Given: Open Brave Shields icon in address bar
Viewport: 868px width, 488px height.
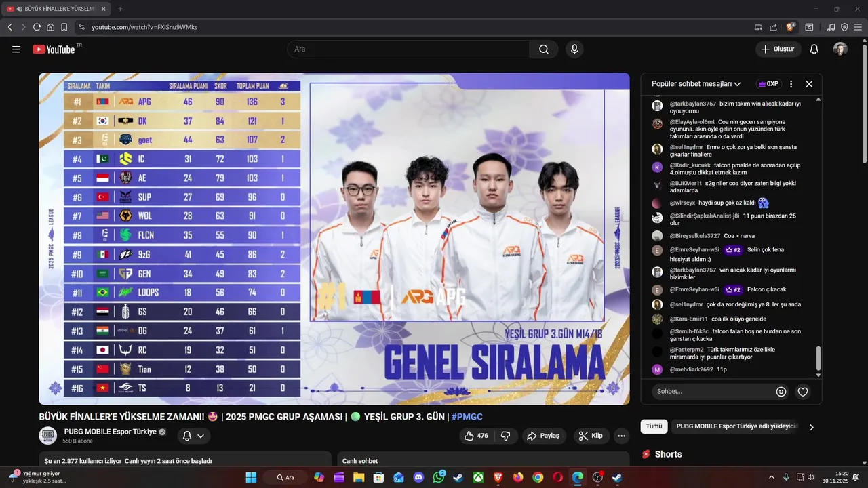Looking at the screenshot, I should pos(791,27).
